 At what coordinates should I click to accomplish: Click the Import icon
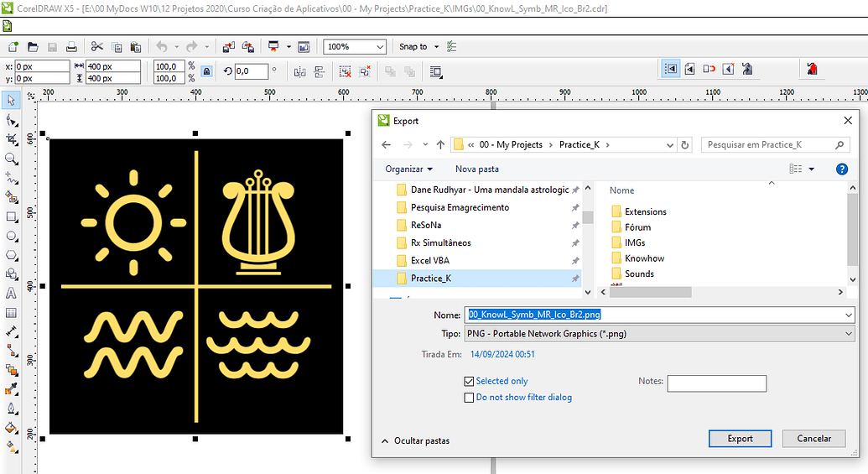[x=229, y=46]
